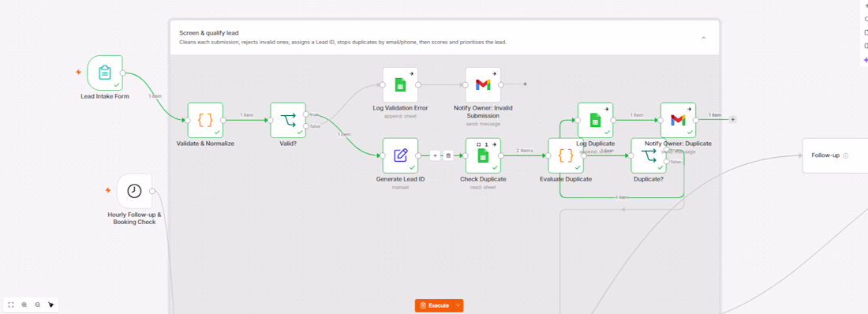
Task: Click the tidy-up nodes broom icon
Action: click(51, 305)
